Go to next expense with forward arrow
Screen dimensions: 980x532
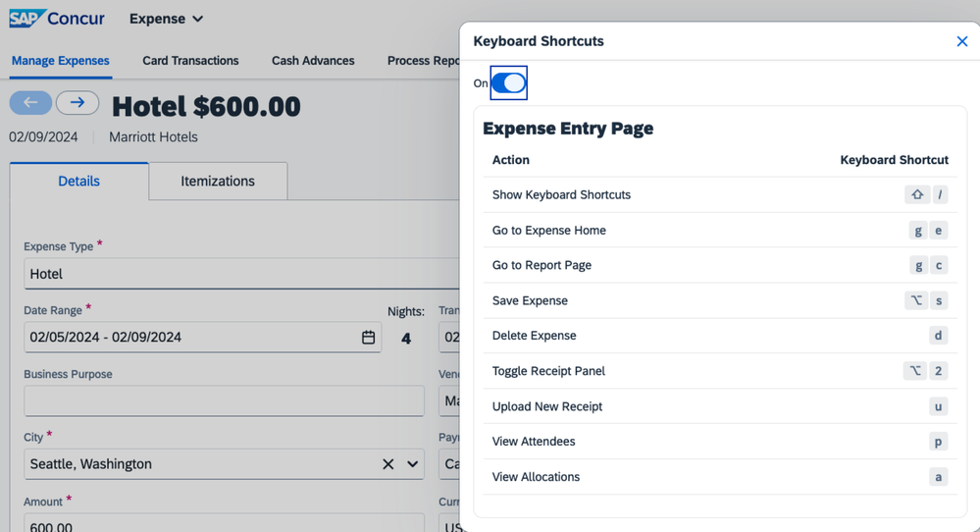pos(77,102)
